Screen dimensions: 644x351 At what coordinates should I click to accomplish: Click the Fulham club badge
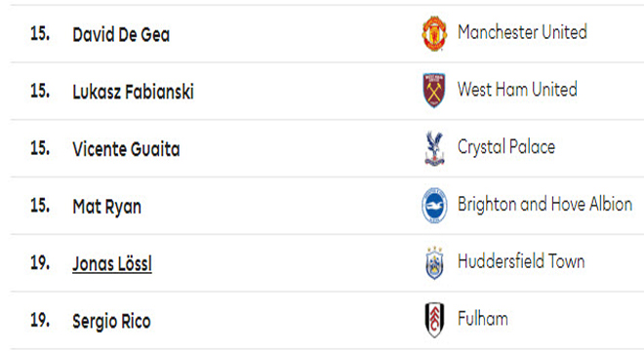(434, 320)
